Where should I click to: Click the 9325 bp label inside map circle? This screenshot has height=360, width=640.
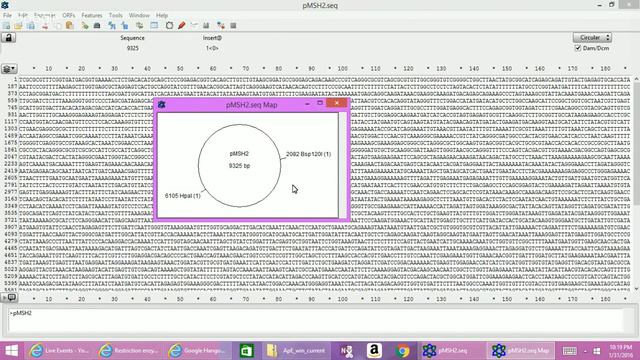pos(240,166)
